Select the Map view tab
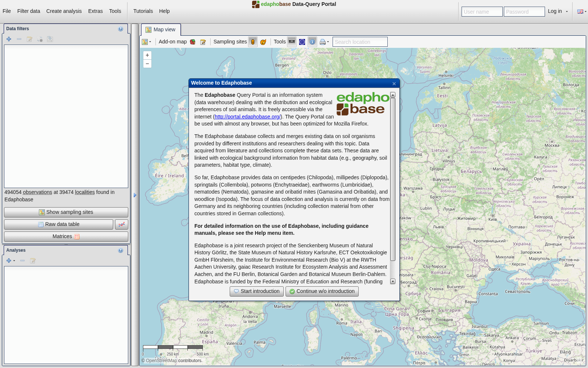 (161, 30)
